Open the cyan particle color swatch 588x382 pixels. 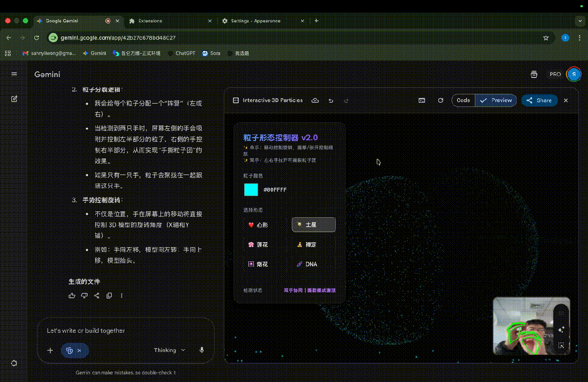251,190
